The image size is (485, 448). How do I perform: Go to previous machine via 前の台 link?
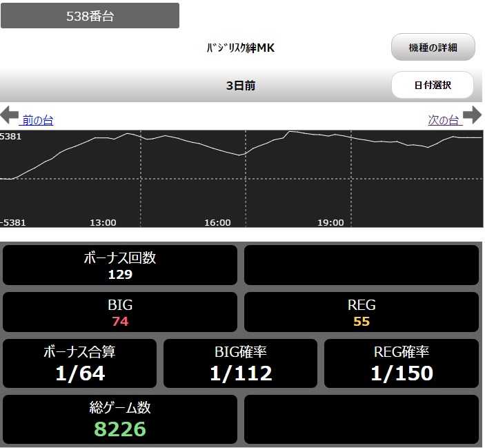point(37,120)
